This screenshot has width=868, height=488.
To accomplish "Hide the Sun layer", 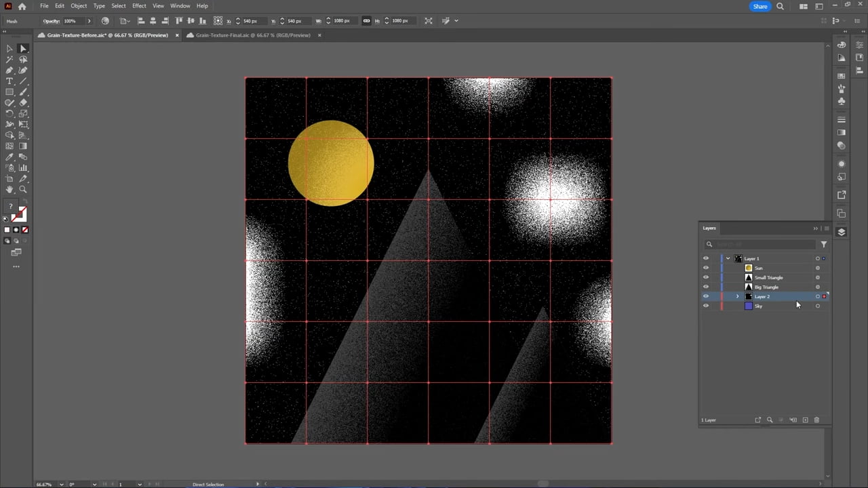I will [706, 268].
